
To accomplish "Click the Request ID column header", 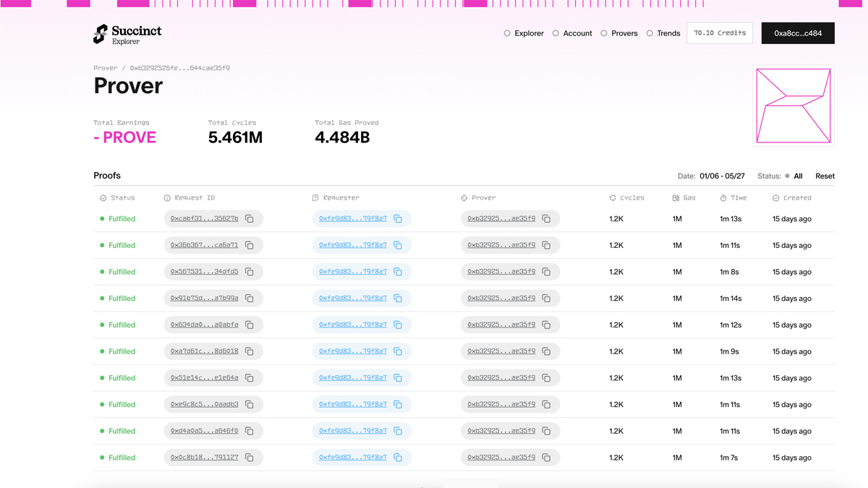I will (x=189, y=198).
